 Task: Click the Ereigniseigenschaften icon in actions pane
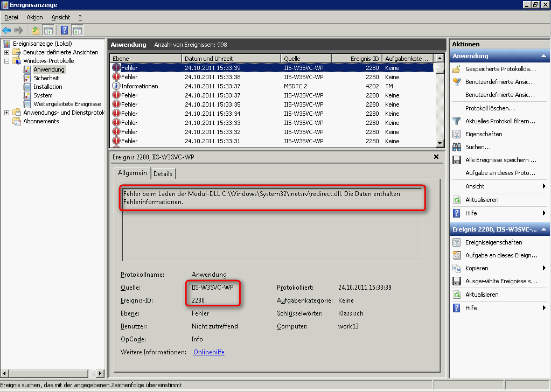coord(457,242)
